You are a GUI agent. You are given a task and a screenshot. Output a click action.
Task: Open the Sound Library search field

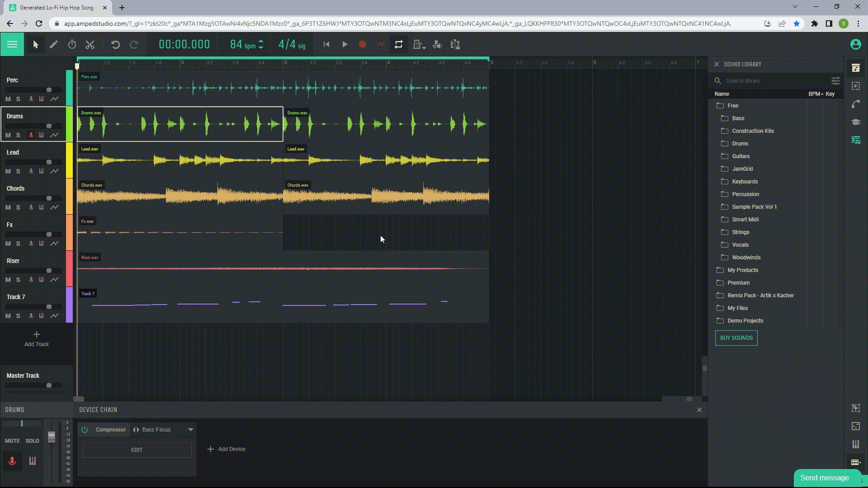[x=772, y=80]
